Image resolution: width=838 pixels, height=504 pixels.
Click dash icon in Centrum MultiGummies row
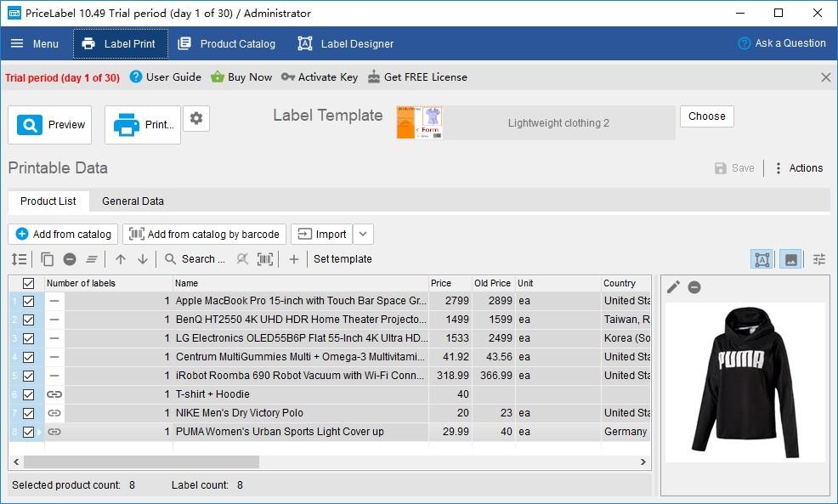click(54, 357)
